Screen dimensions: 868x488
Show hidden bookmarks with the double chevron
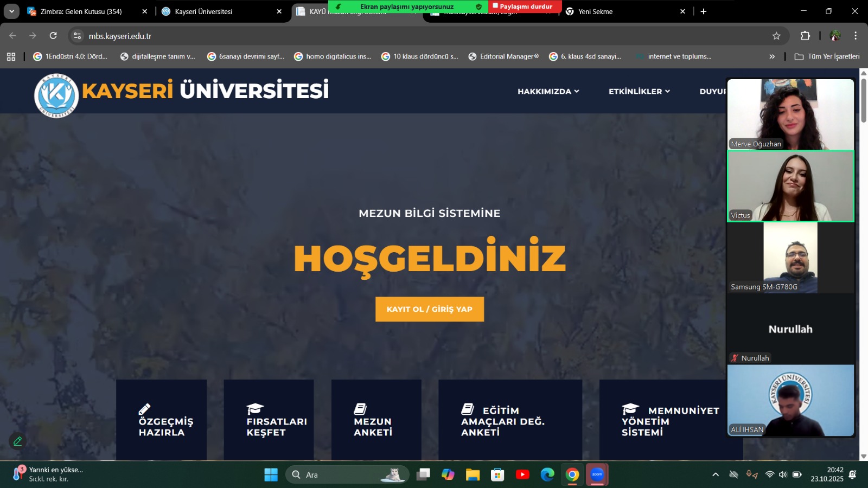click(772, 56)
